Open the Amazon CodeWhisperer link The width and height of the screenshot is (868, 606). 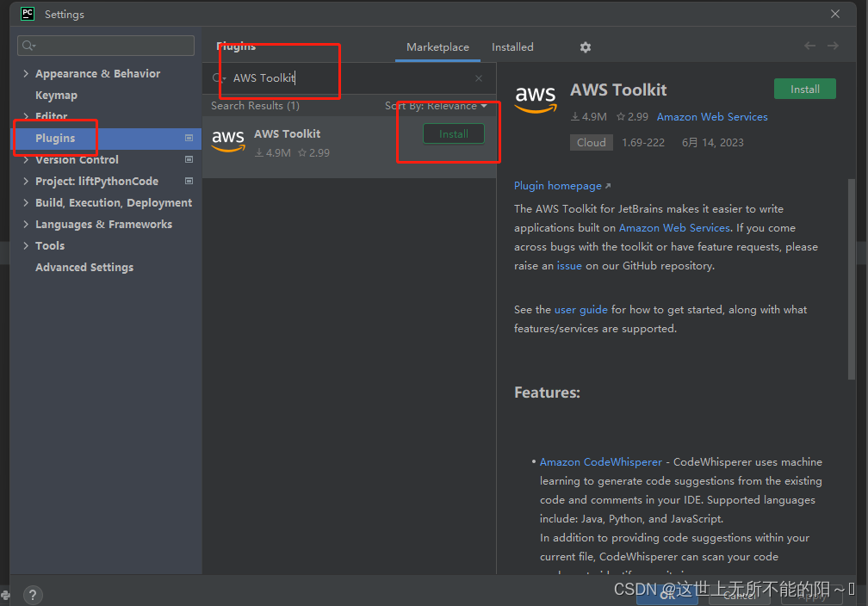pos(601,462)
